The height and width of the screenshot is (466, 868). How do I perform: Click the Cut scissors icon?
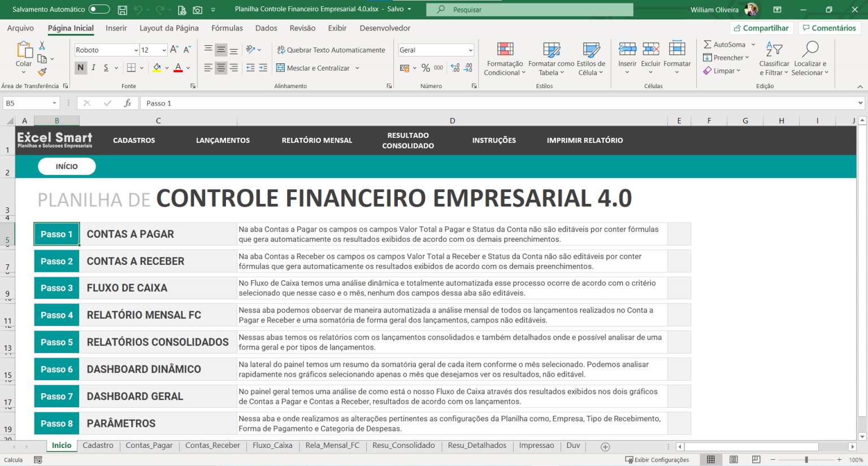(x=42, y=45)
